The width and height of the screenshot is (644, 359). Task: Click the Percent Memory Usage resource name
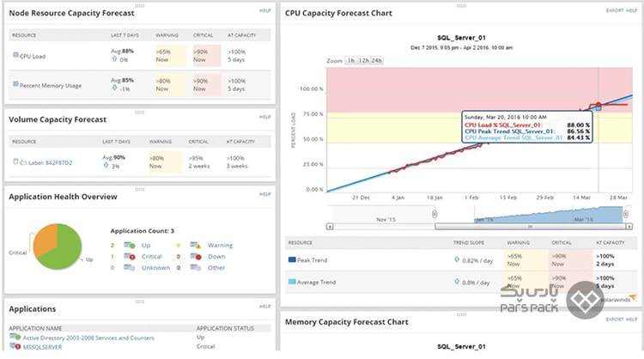click(x=51, y=85)
